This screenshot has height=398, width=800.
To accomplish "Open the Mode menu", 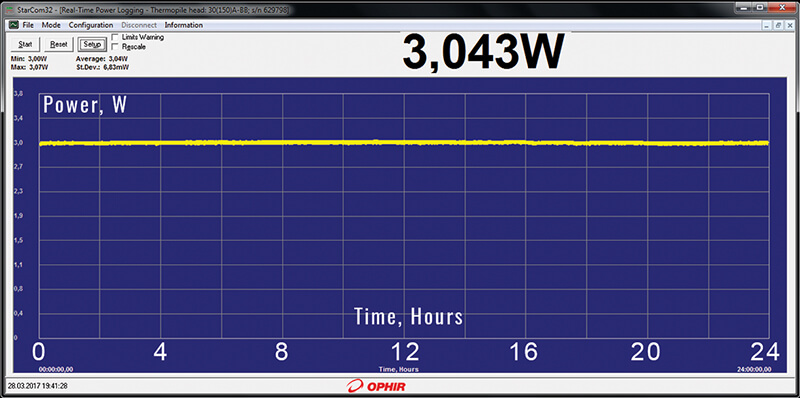I will 51,25.
